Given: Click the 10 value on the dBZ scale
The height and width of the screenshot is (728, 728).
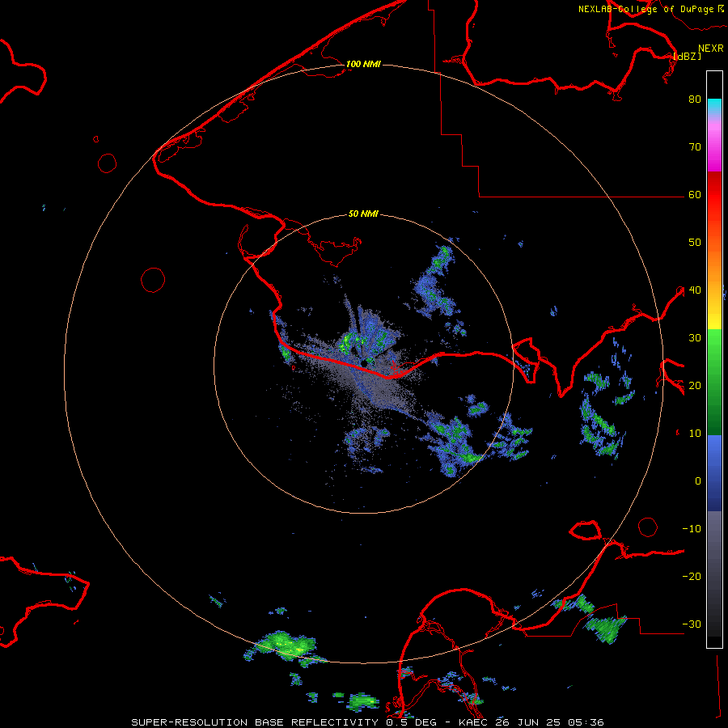Looking at the screenshot, I should (x=695, y=434).
